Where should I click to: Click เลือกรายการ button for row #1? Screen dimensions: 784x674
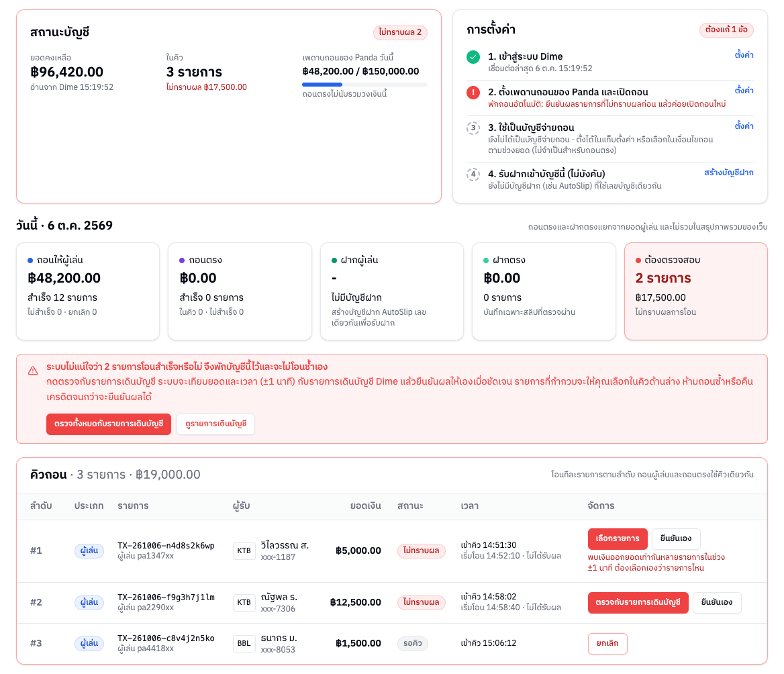pos(618,538)
